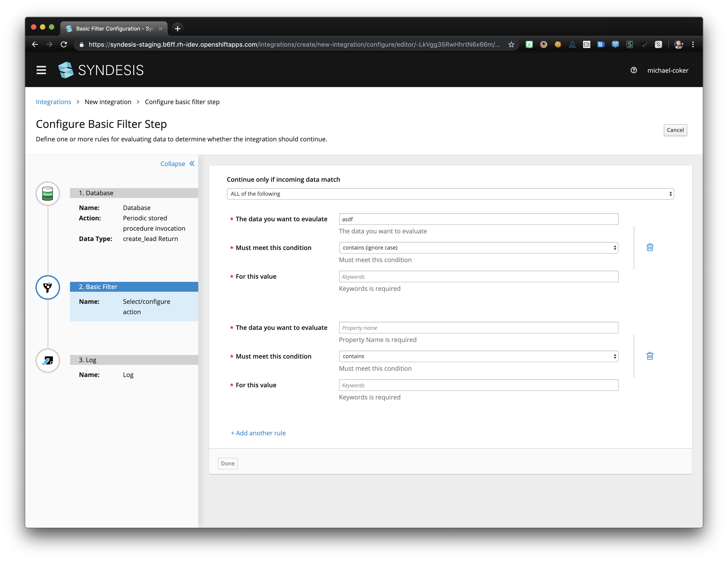The height and width of the screenshot is (561, 728).
Task: Click the blue speech-bubble extension icon
Action: point(615,44)
